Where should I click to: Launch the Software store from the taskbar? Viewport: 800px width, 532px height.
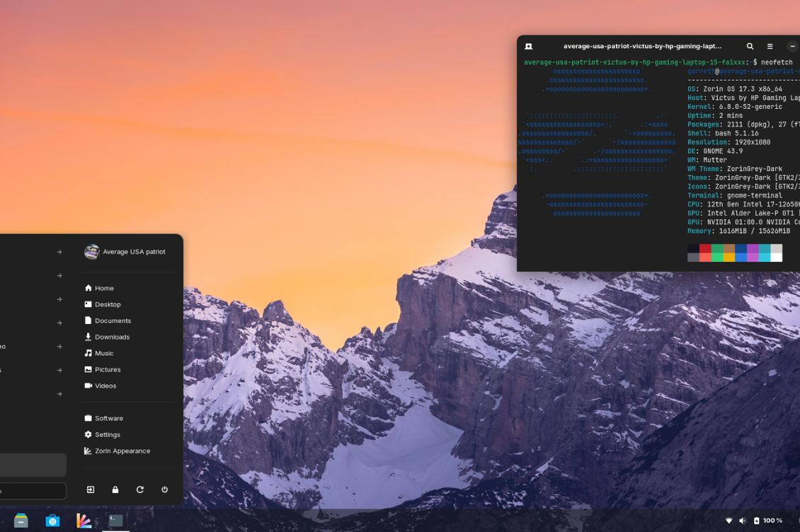[52, 521]
